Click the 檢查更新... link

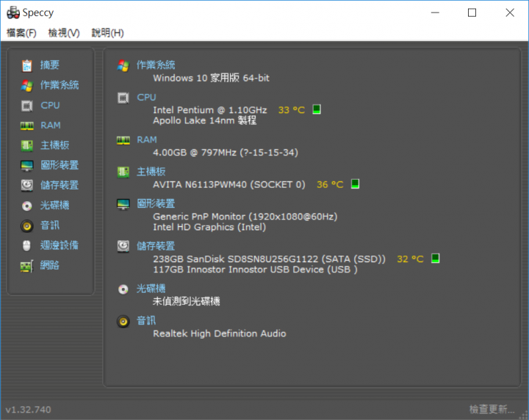point(492,409)
